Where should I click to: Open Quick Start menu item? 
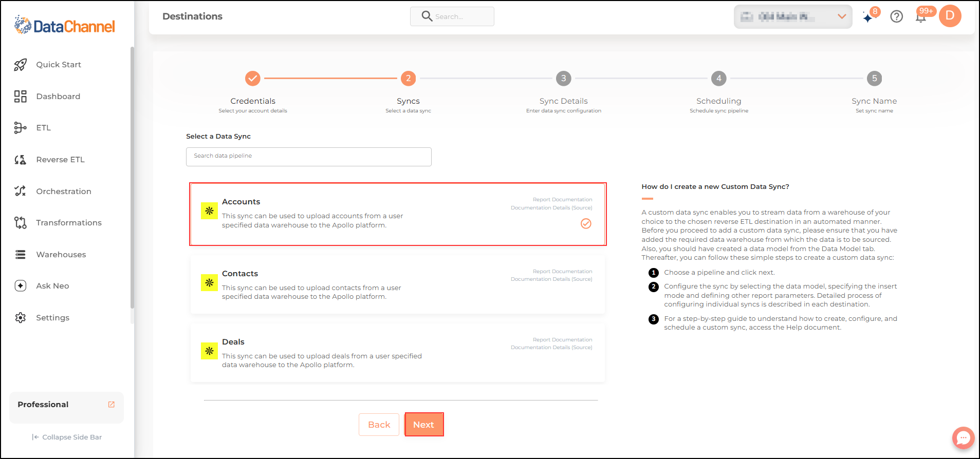click(59, 65)
